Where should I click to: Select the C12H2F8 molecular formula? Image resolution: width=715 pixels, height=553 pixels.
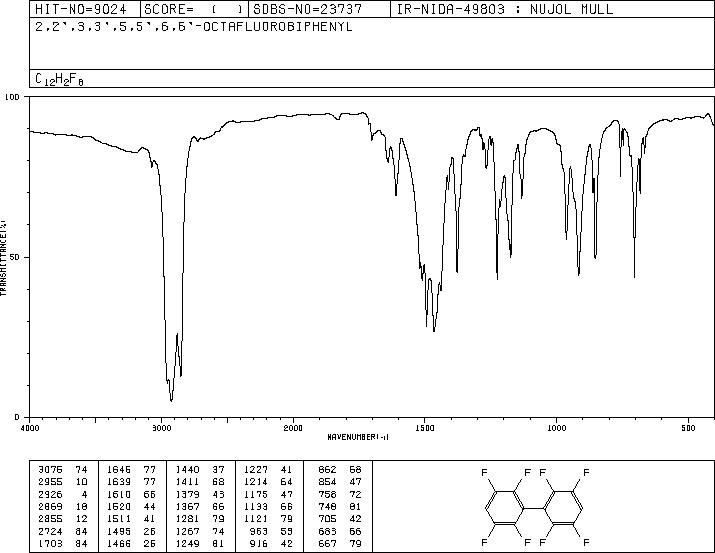pyautogui.click(x=59, y=79)
